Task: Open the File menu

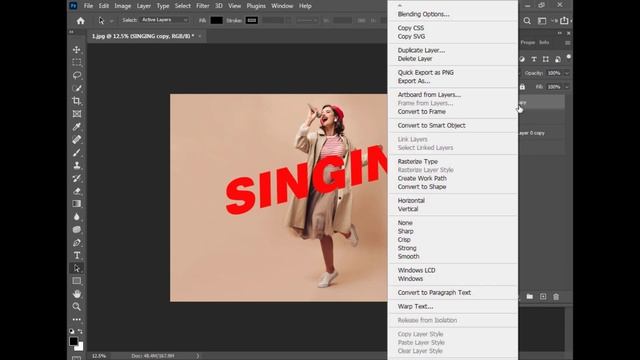Action: coord(88,6)
